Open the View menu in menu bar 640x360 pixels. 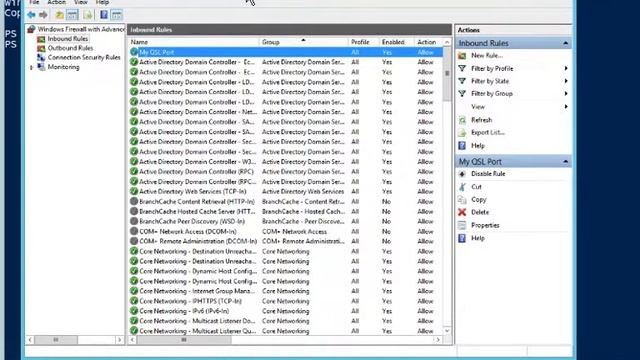click(81, 2)
